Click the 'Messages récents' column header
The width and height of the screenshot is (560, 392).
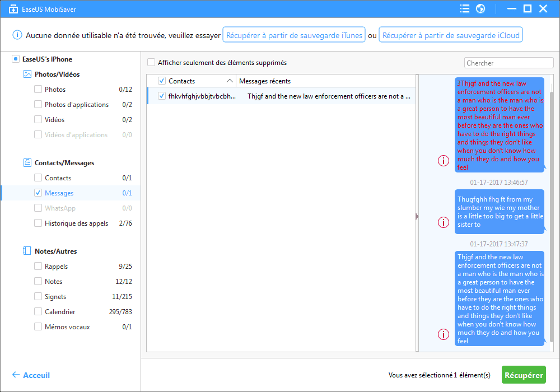pyautogui.click(x=265, y=81)
